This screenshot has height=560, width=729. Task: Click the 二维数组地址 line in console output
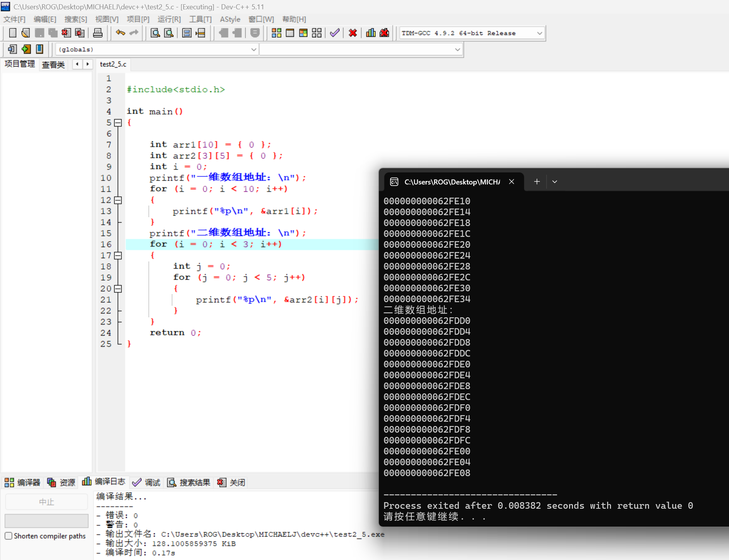(x=418, y=310)
